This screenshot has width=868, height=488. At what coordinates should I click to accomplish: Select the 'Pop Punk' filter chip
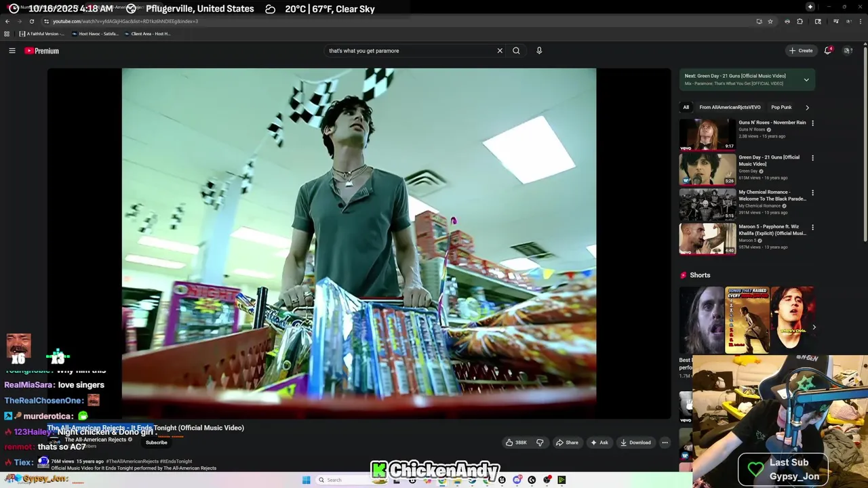[781, 107]
